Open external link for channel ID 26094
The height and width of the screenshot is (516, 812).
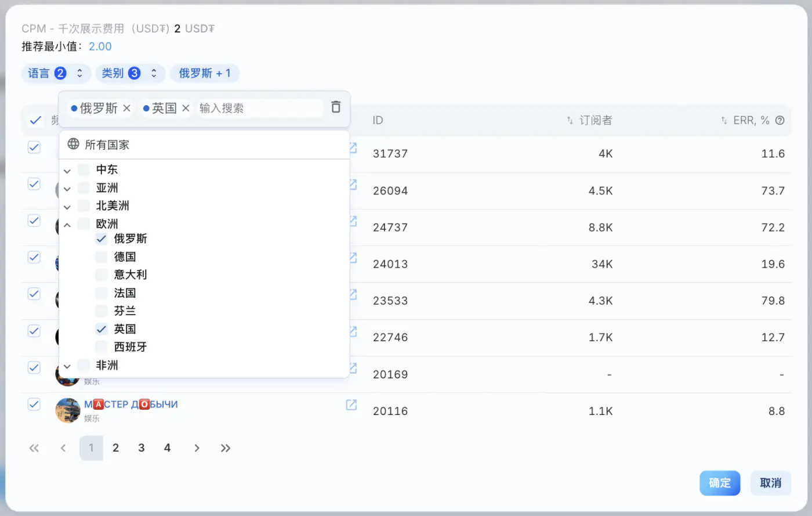click(x=353, y=185)
